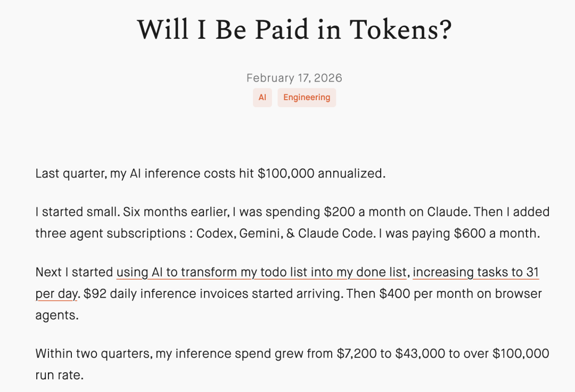Open the todo list into done list link
Image resolution: width=575 pixels, height=392 pixels.
point(261,272)
